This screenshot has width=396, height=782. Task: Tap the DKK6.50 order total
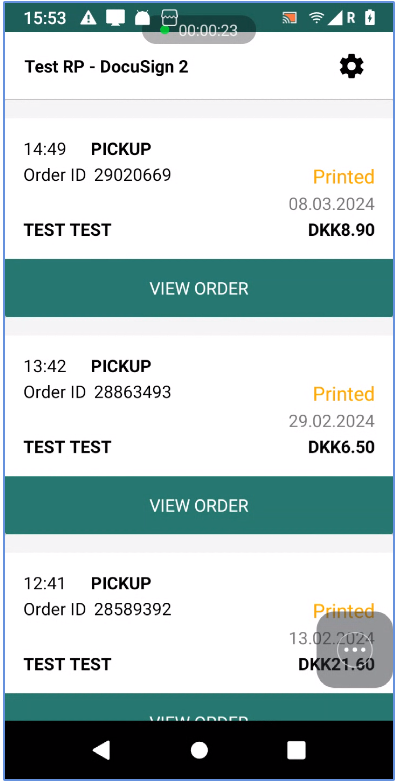[x=341, y=447]
